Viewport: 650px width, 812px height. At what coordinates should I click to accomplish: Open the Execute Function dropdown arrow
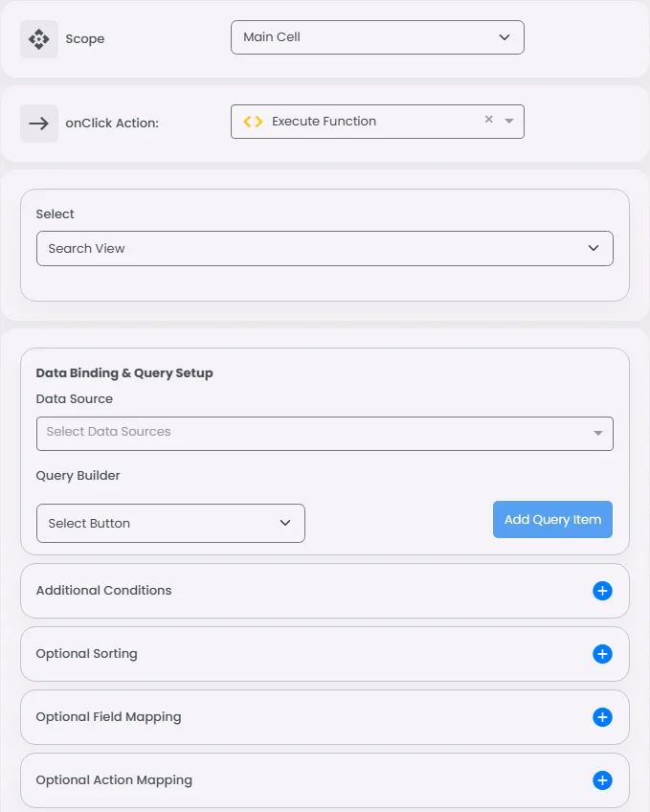pos(509,121)
